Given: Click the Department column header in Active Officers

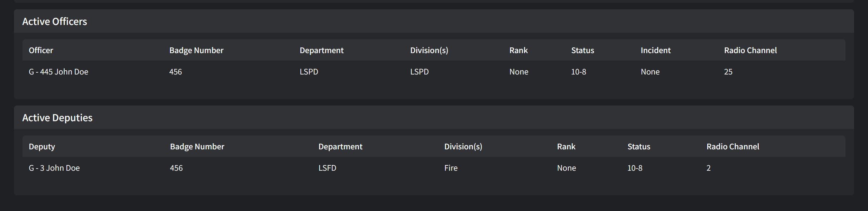Looking at the screenshot, I should [321, 50].
